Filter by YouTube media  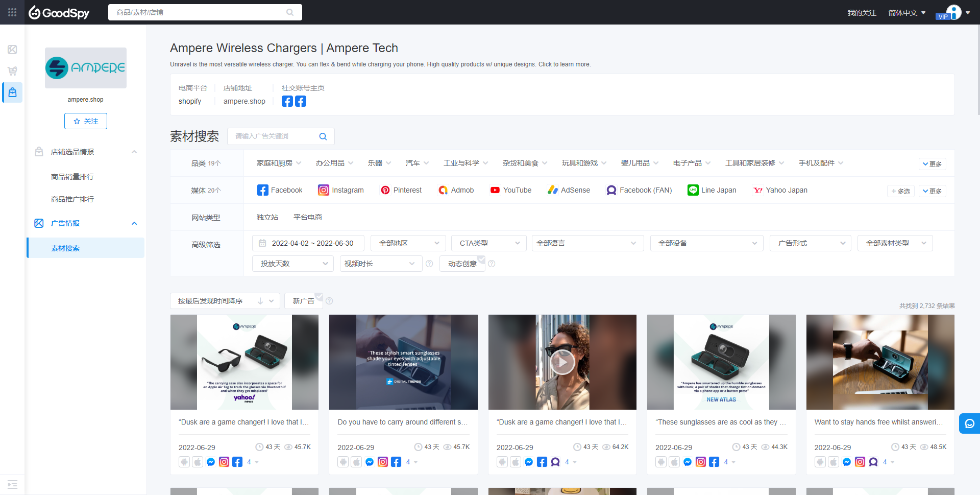(x=511, y=190)
